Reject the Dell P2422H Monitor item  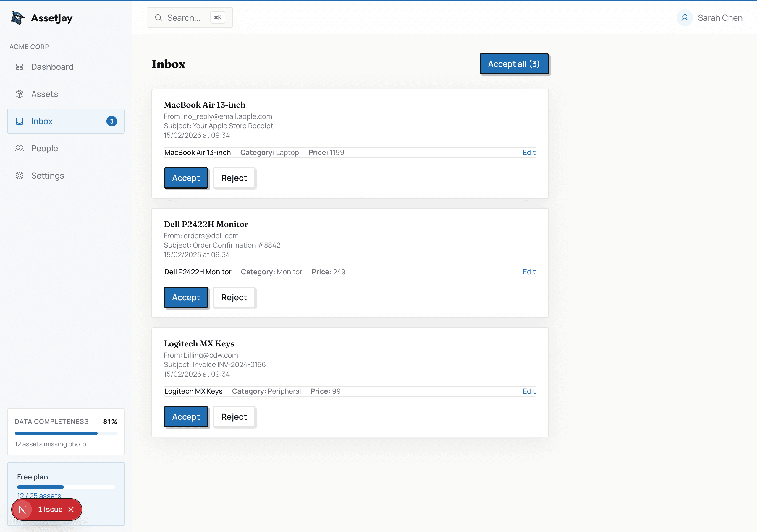pyautogui.click(x=234, y=297)
